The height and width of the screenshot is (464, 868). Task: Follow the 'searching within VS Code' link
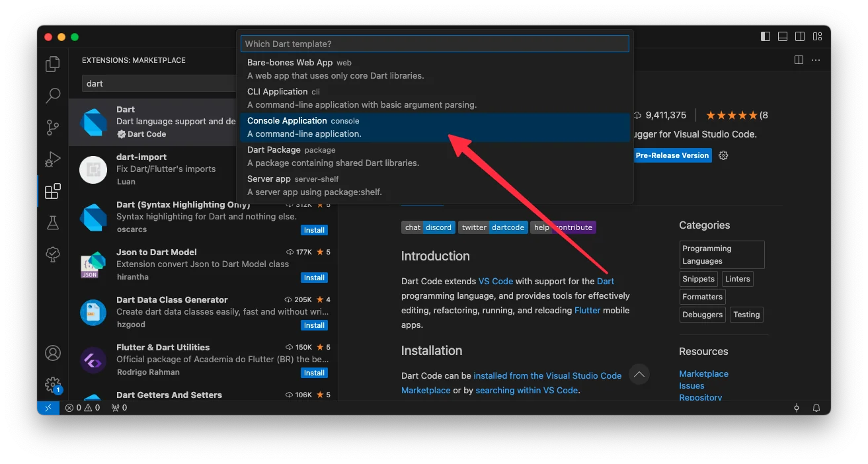[x=527, y=391]
